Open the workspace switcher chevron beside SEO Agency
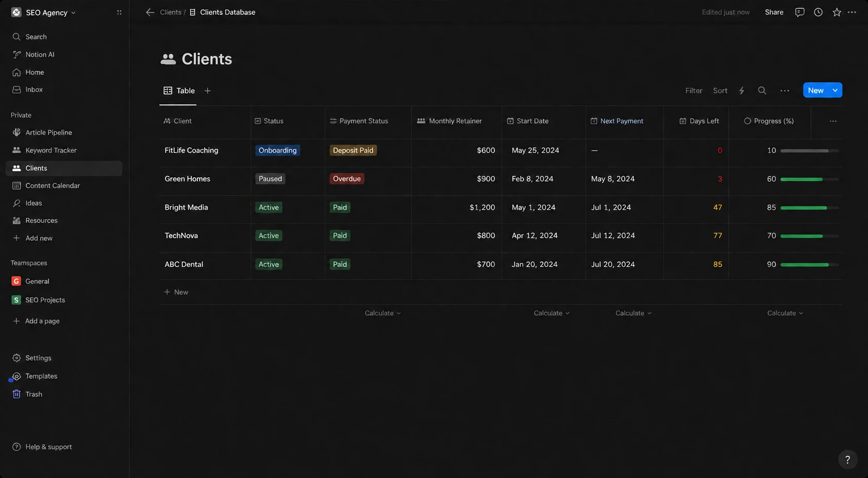This screenshot has height=478, width=868. click(x=73, y=13)
